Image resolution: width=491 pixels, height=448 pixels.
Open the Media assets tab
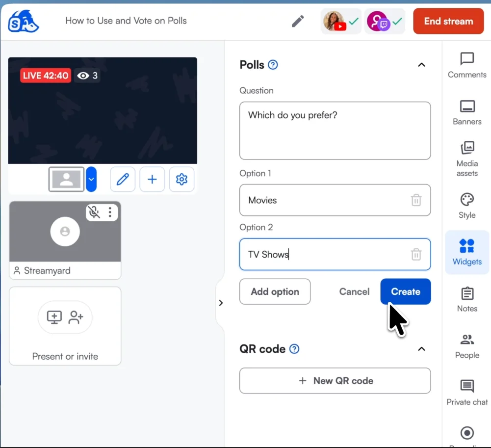click(x=467, y=159)
